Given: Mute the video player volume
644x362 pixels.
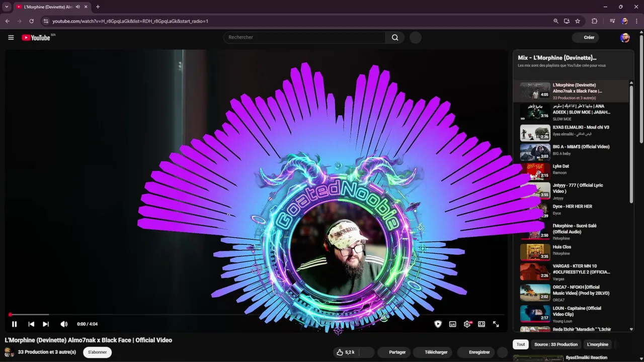Looking at the screenshot, I should (64, 324).
